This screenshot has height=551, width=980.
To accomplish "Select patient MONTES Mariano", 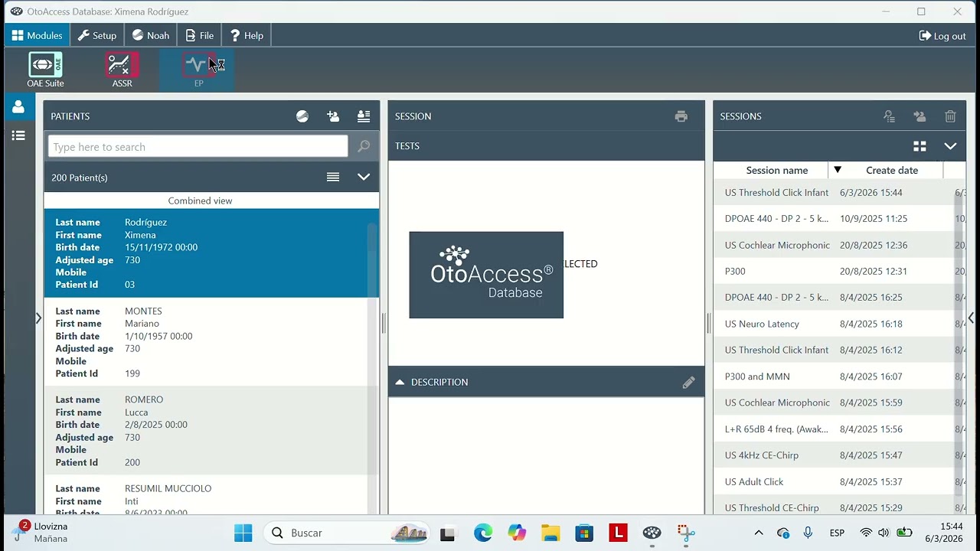I will (207, 342).
